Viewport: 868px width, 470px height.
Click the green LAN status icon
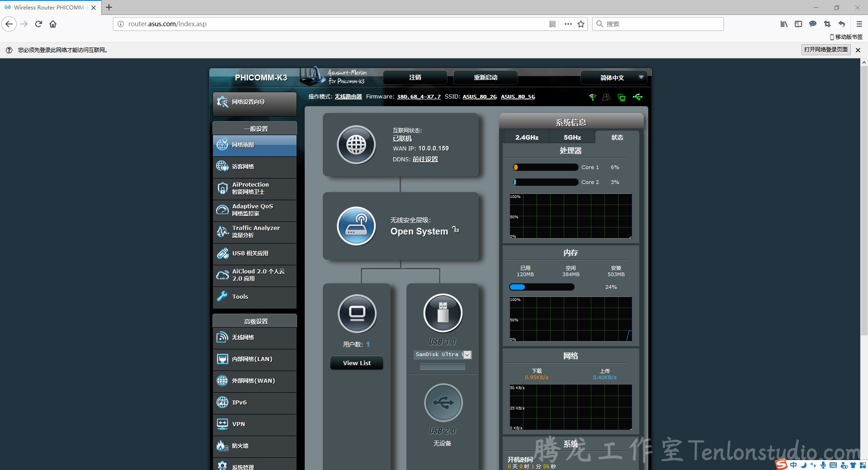coord(622,97)
